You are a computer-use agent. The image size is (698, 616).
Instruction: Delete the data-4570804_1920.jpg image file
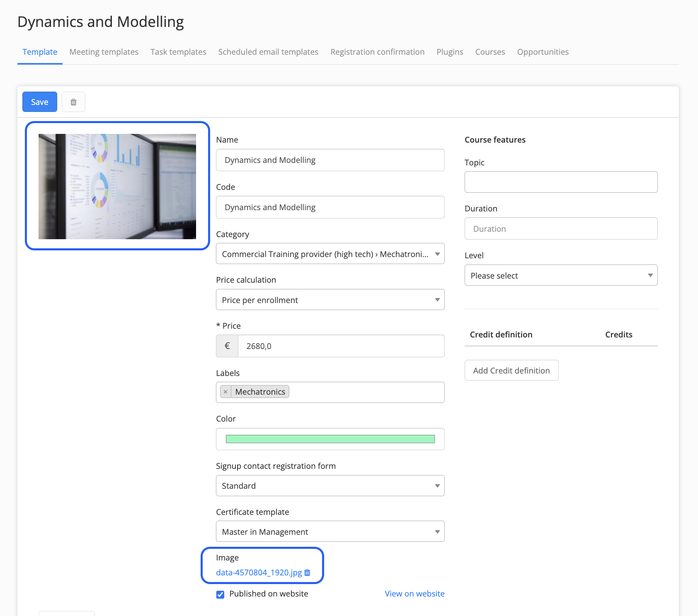[307, 572]
